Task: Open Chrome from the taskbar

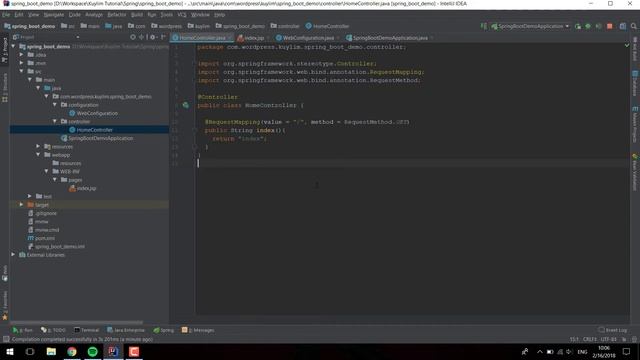Action: coord(72,351)
